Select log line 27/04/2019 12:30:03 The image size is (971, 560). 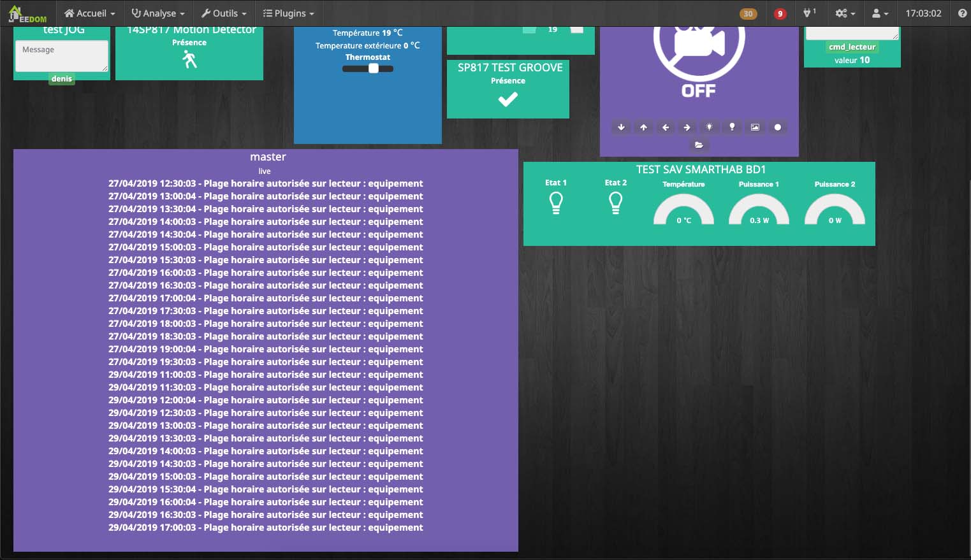click(x=265, y=183)
